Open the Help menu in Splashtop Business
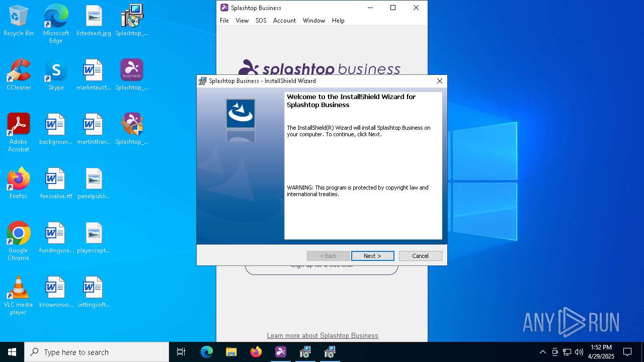This screenshot has height=362, width=644. (338, 21)
